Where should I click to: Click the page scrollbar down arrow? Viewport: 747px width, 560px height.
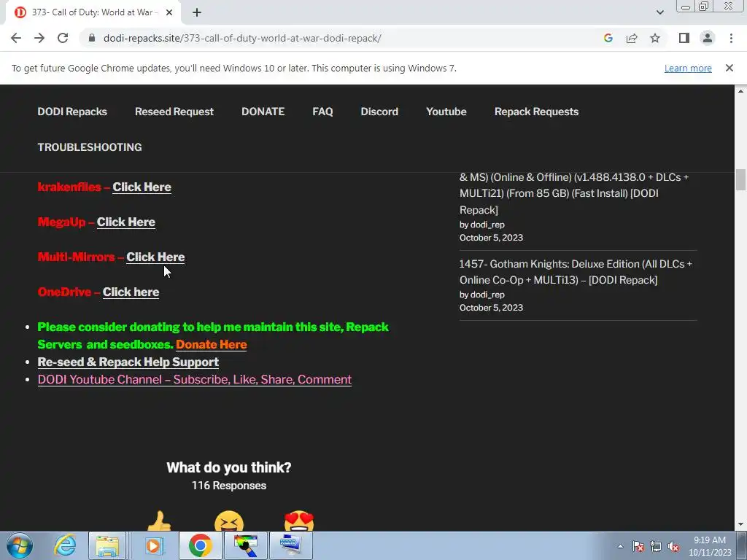pos(740,525)
